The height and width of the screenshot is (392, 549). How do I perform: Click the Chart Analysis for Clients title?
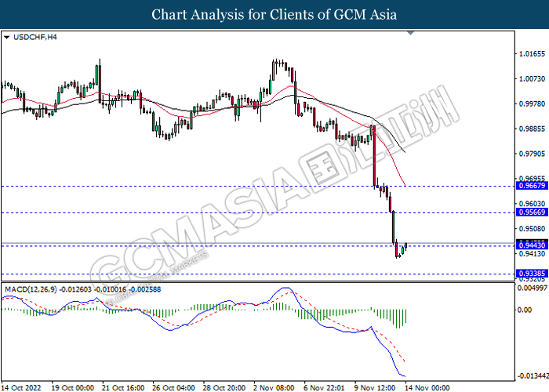coord(274,15)
